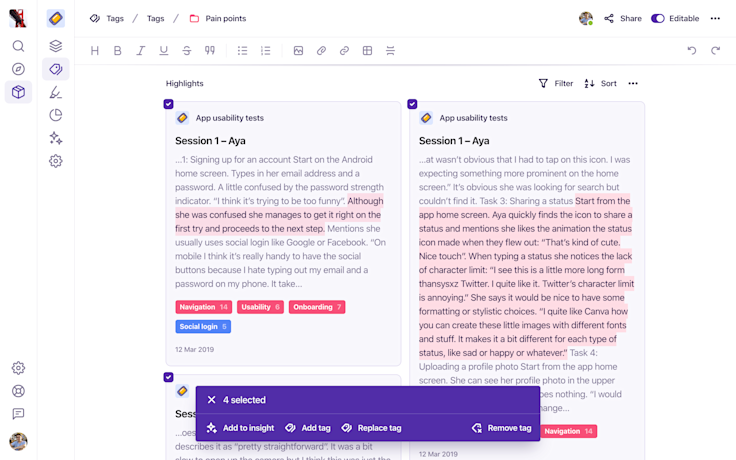Open the page more options menu
Image resolution: width=736 pixels, height=460 pixels.
(715, 18)
